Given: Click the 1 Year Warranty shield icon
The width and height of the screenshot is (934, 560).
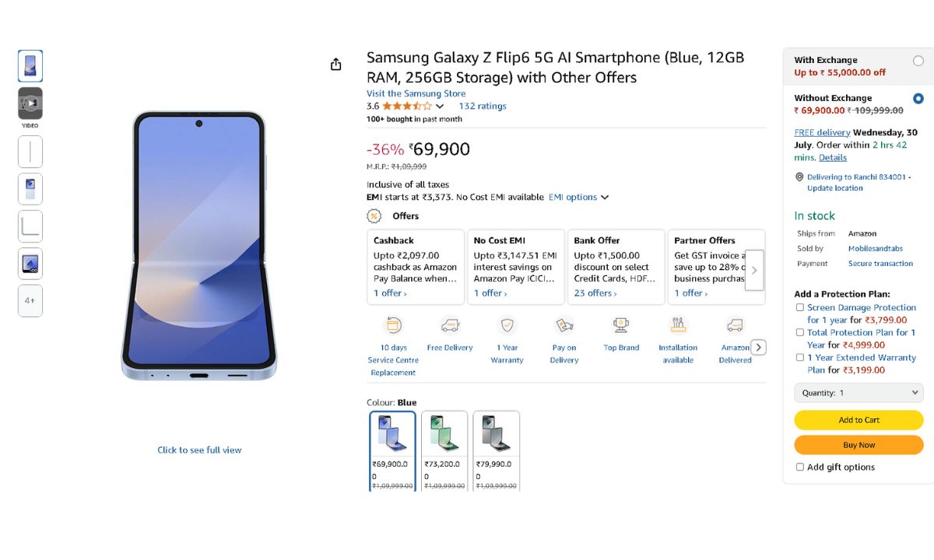Looking at the screenshot, I should (x=507, y=326).
